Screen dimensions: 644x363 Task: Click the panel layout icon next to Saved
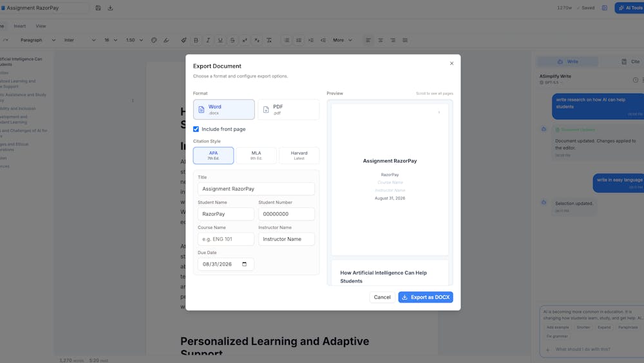[605, 8]
